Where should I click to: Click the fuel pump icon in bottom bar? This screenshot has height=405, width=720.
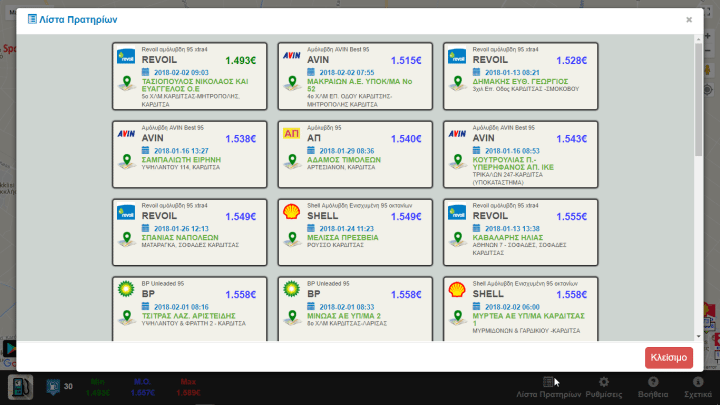click(20, 387)
